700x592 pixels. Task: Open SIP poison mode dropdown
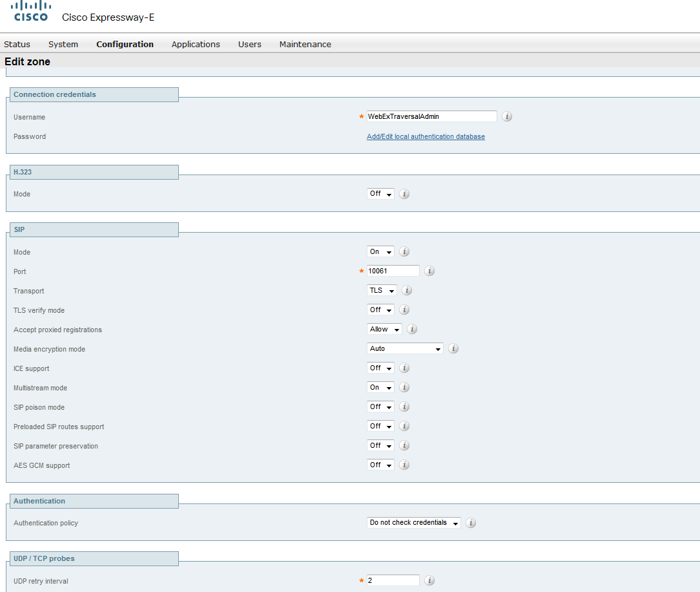380,407
